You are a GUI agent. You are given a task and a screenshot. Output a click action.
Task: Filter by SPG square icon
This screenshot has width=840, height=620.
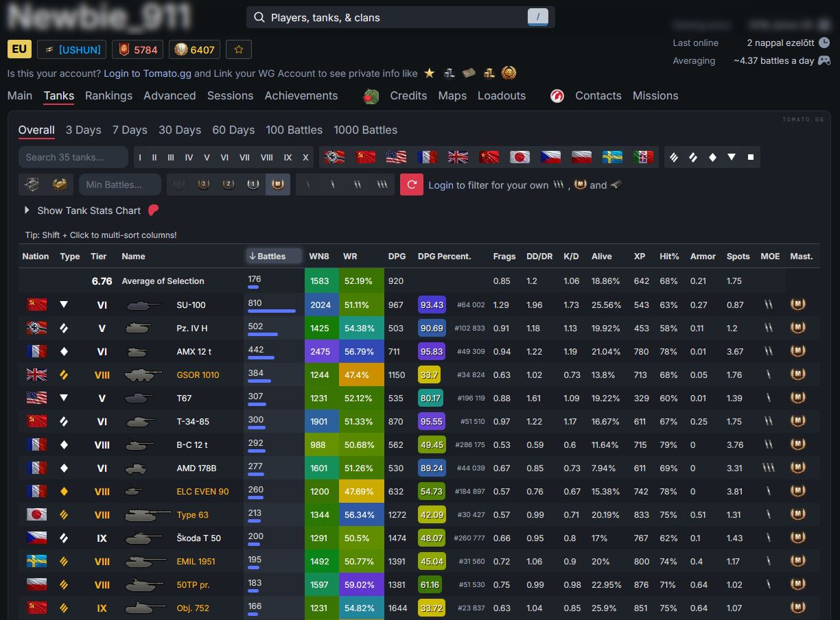tap(751, 157)
